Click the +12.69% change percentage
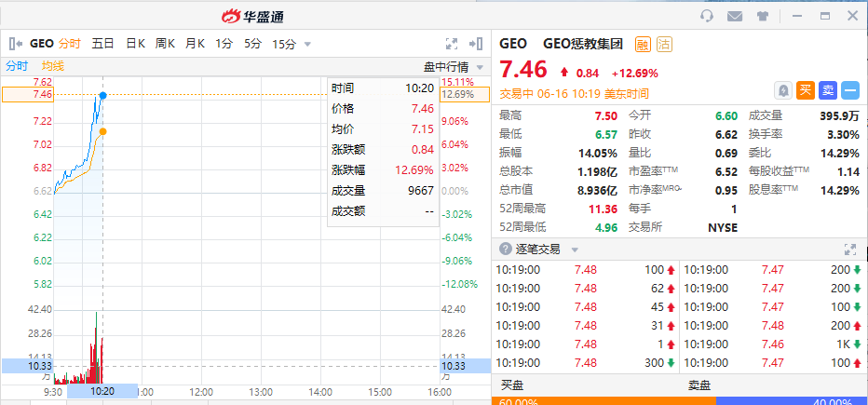This screenshot has height=405, width=868. (x=634, y=73)
